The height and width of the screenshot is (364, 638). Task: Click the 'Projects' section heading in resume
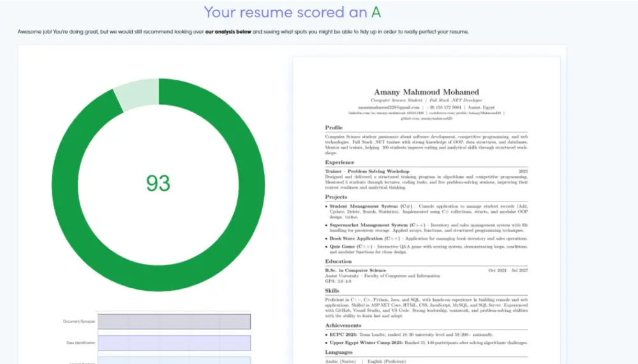pos(336,197)
